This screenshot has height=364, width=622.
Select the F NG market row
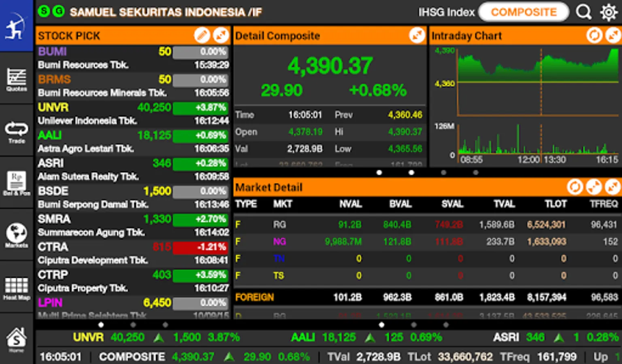click(427, 241)
